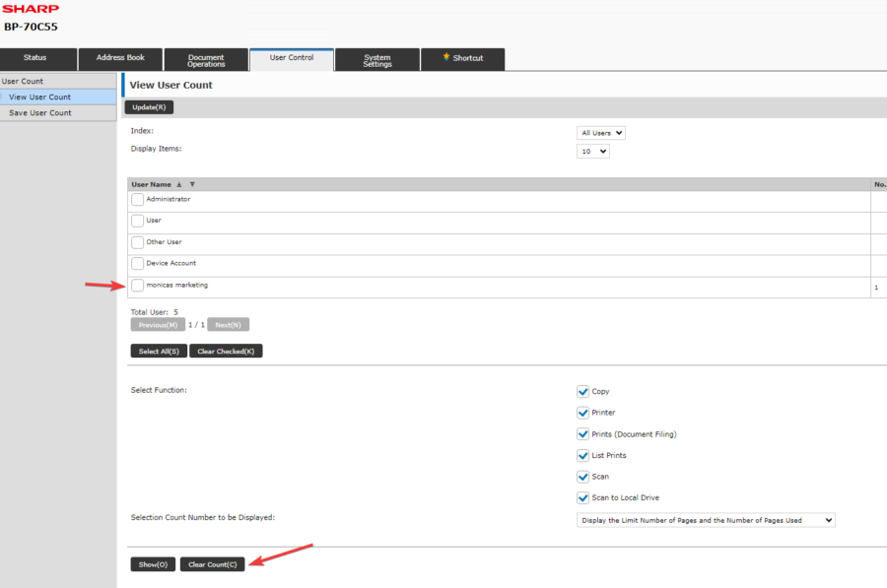The width and height of the screenshot is (887, 588).
Task: Open the Index dropdown showing All Users
Action: tap(601, 132)
